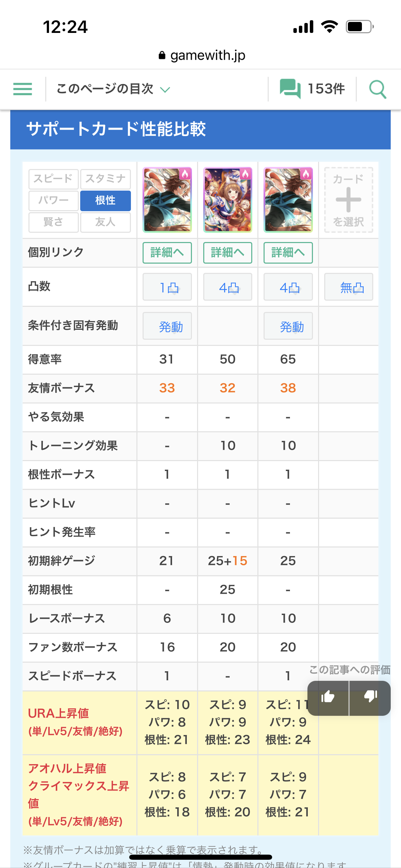The image size is (401, 868).
Task: Tap the plus icon to add a card
Action: 349,200
